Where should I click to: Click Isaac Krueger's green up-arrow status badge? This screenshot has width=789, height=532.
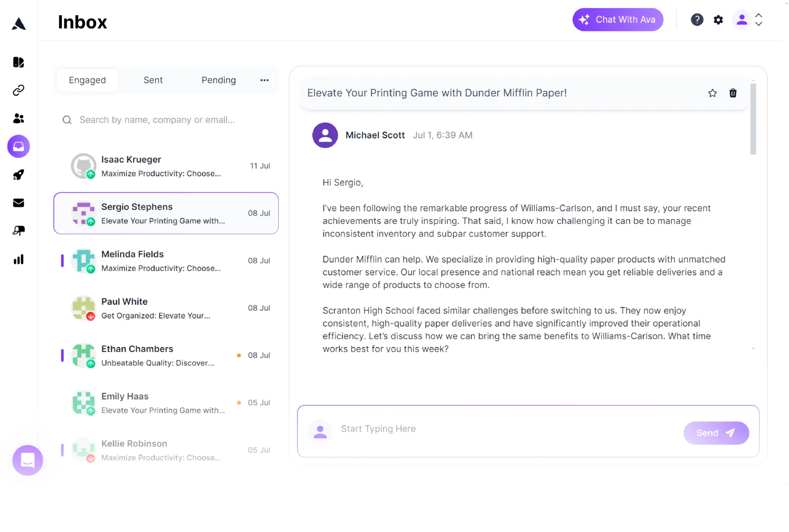click(x=91, y=174)
